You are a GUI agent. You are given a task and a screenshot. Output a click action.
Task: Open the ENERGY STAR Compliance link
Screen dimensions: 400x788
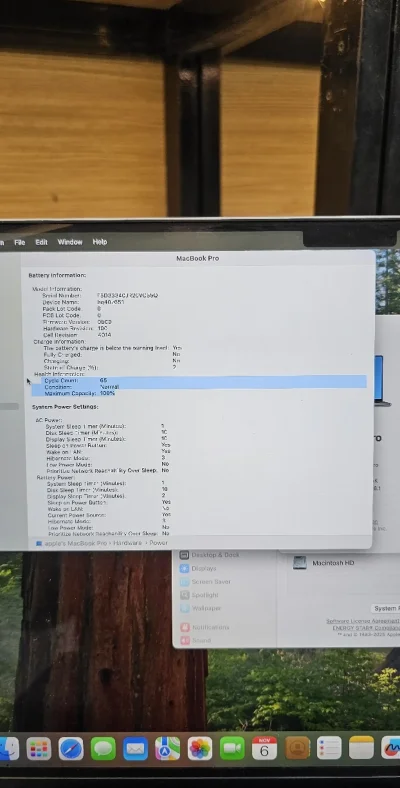[366, 628]
